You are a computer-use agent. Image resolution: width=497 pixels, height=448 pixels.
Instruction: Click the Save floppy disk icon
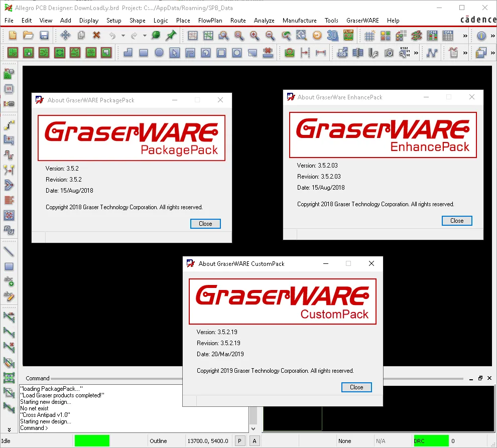coord(44,36)
